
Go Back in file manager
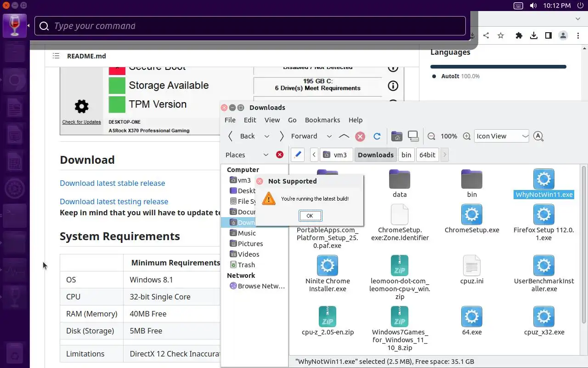(242, 136)
